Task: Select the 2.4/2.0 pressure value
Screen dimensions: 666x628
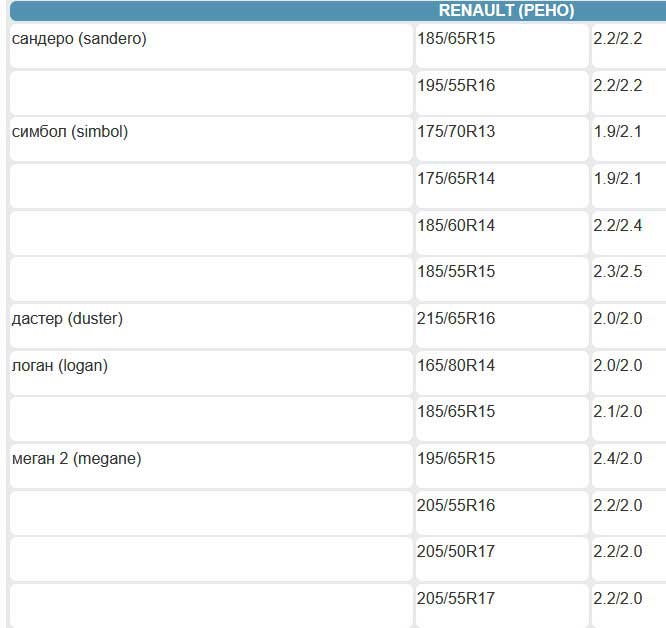Action: (629, 466)
